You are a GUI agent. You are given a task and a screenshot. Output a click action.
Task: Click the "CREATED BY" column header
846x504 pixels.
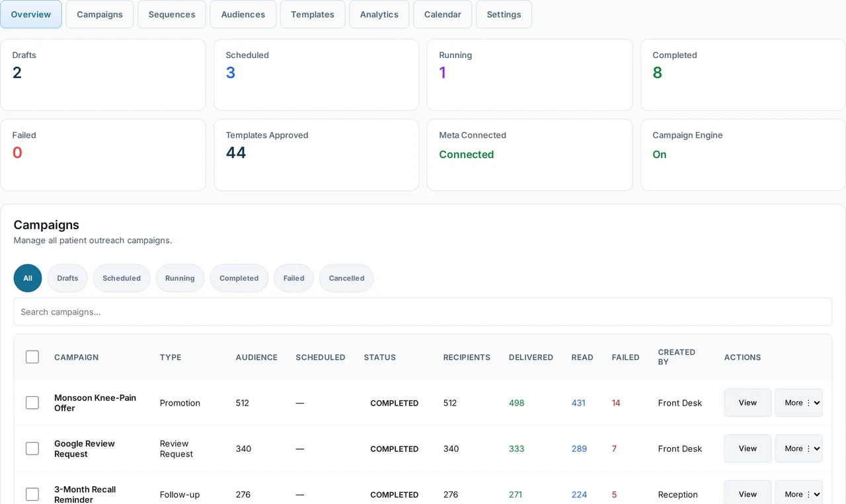677,357
